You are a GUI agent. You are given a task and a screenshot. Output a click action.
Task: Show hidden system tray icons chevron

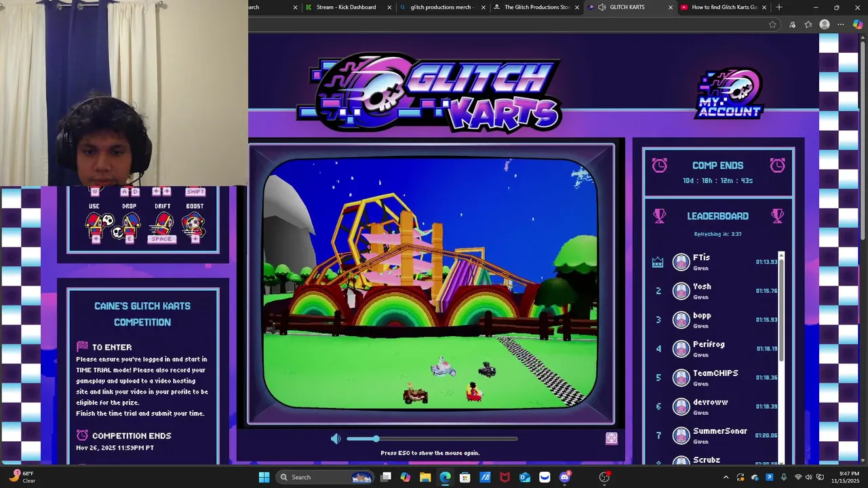point(726,477)
